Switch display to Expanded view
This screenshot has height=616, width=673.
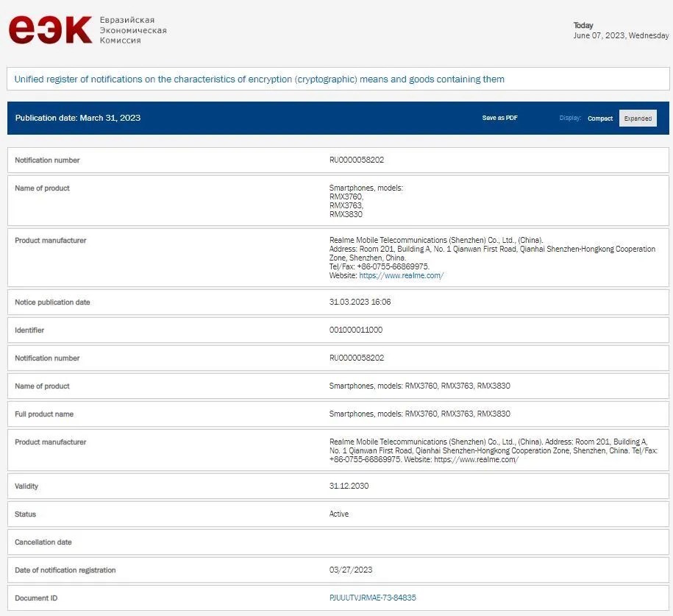click(638, 118)
